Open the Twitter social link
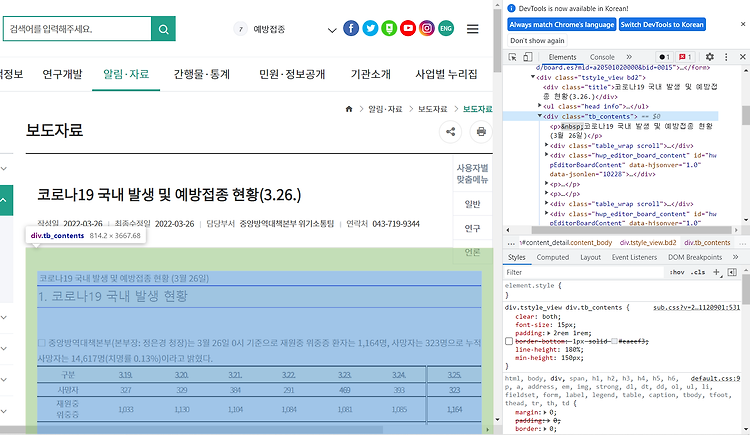 (x=370, y=28)
